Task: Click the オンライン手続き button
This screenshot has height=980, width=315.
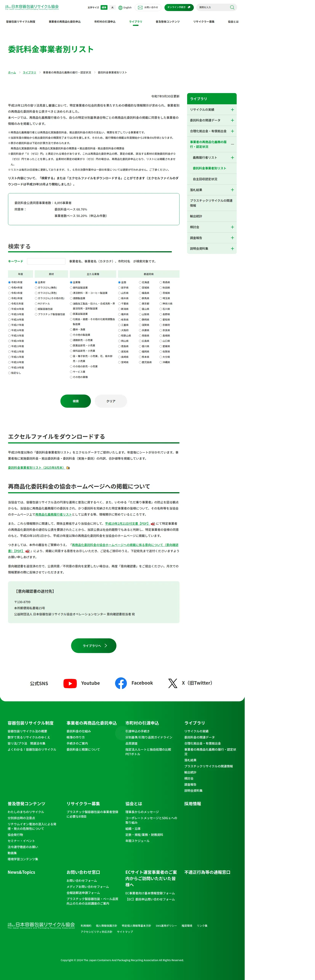Action: tap(179, 7)
